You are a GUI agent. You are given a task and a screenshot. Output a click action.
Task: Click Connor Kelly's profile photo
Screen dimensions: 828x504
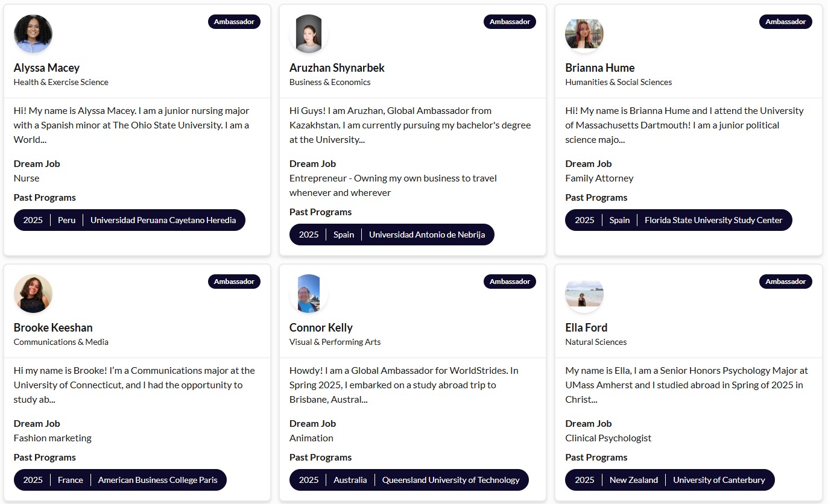pos(309,294)
